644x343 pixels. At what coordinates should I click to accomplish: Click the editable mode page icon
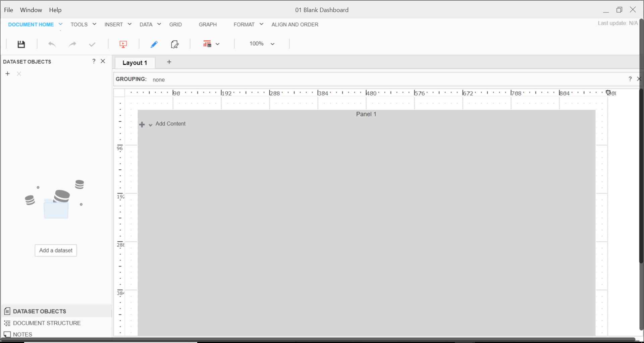pos(174,44)
